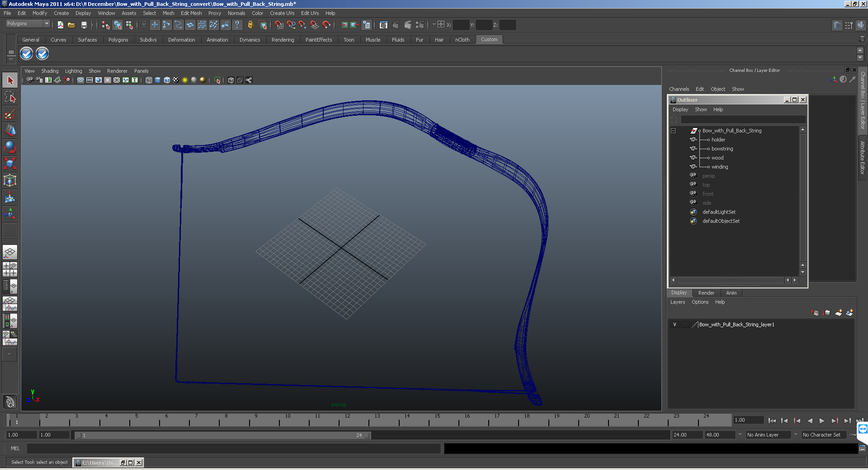
Task: Open the Edit Mesh menu
Action: pos(191,13)
